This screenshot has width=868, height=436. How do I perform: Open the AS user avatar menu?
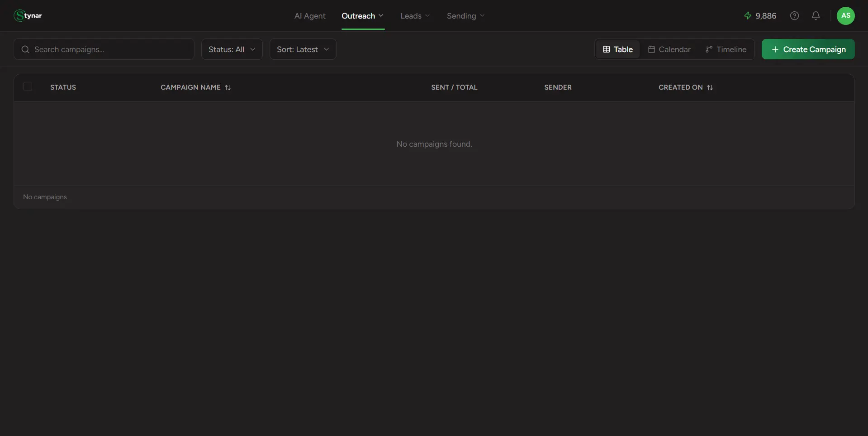pyautogui.click(x=845, y=16)
